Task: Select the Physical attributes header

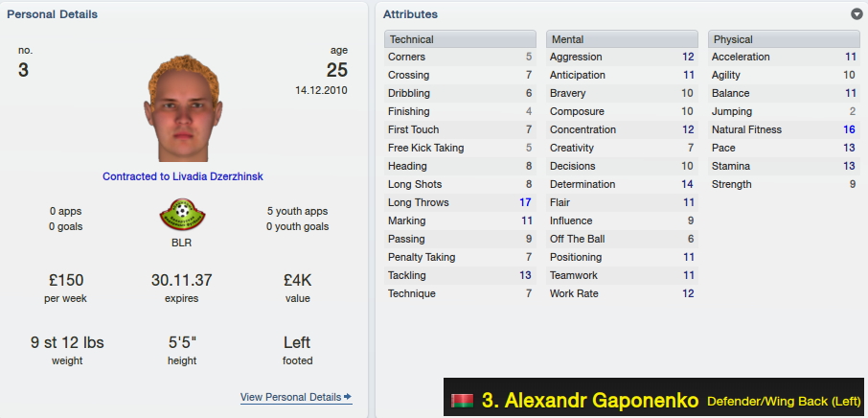Action: coord(784,39)
